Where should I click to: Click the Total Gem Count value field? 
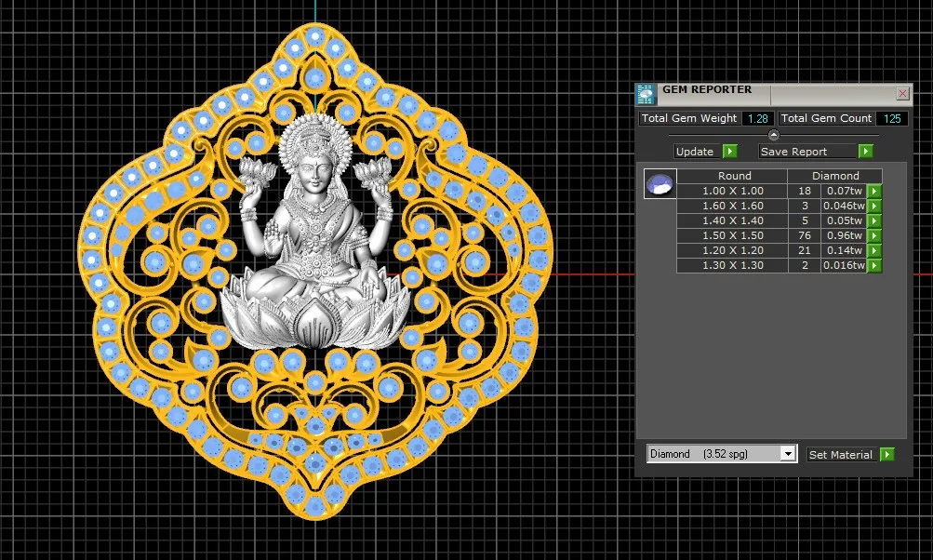[x=892, y=118]
